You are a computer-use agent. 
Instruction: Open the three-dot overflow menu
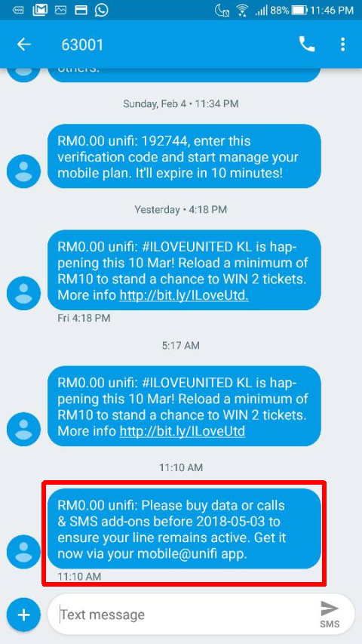(342, 45)
